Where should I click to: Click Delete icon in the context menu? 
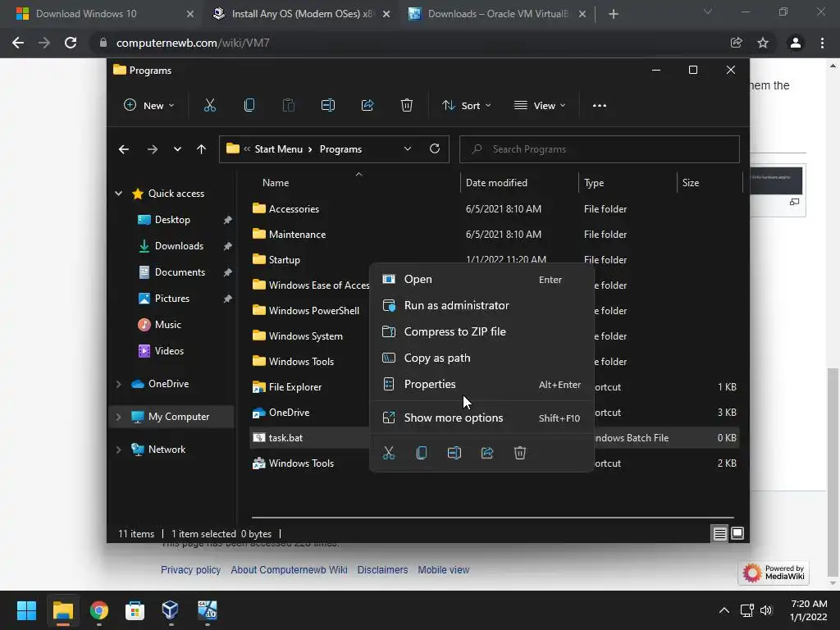[x=519, y=453]
